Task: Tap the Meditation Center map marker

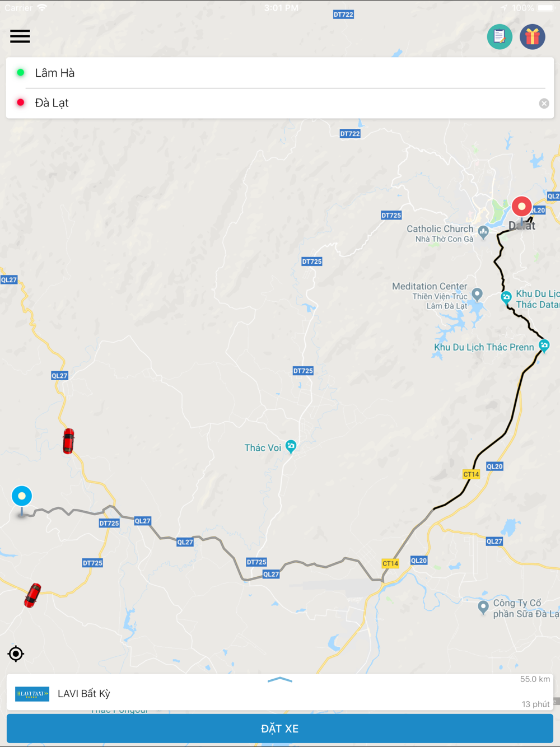Action: [477, 293]
